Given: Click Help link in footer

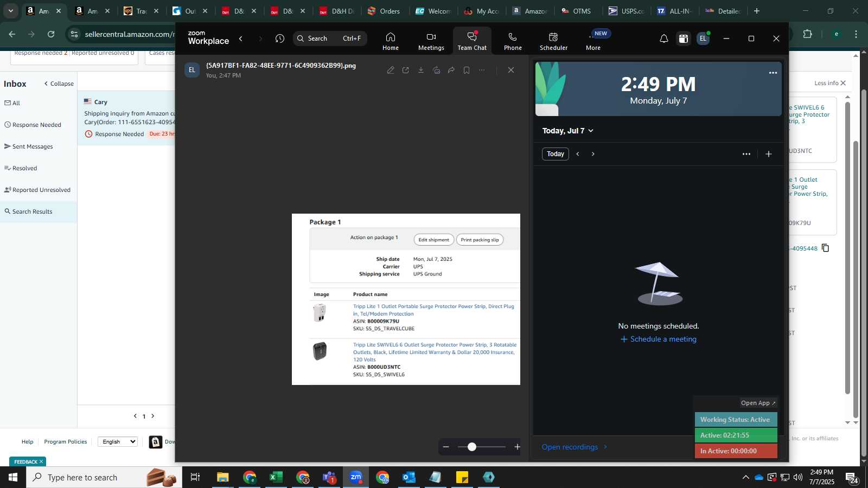Looking at the screenshot, I should point(27,442).
